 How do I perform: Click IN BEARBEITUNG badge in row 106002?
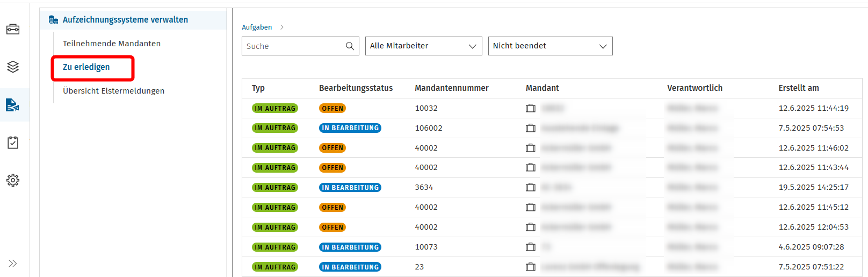tap(350, 128)
